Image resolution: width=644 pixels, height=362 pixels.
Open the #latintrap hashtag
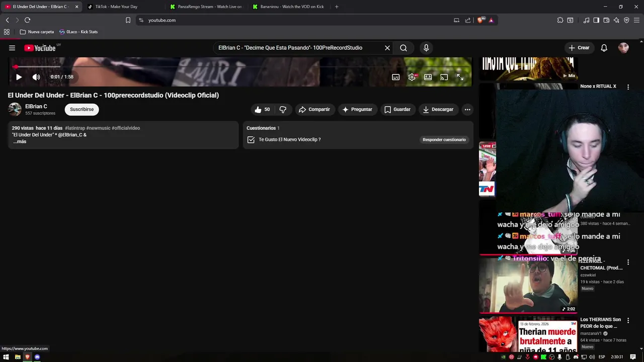[75, 128]
